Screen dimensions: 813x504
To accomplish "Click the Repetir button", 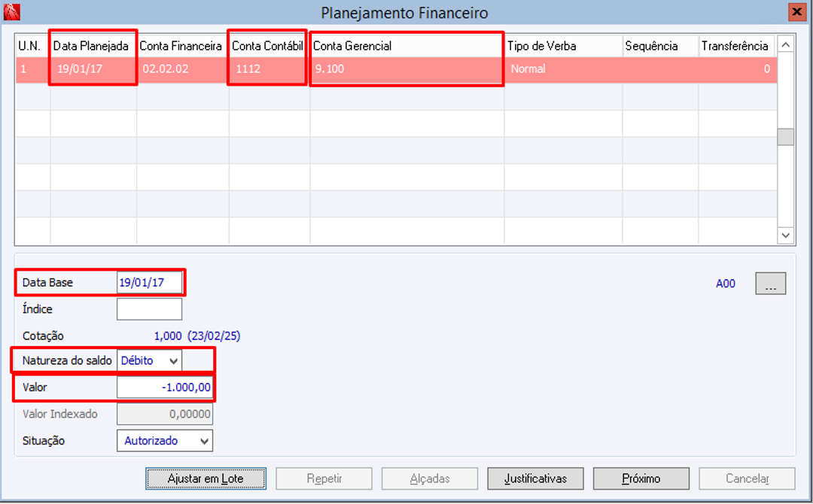I will pyautogui.click(x=324, y=478).
